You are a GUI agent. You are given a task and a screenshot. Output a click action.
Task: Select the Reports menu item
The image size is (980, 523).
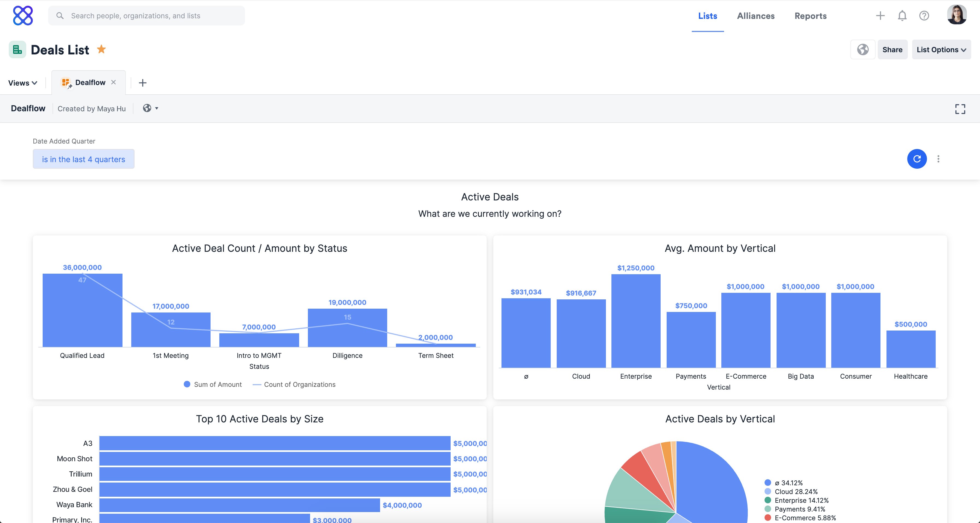(810, 16)
